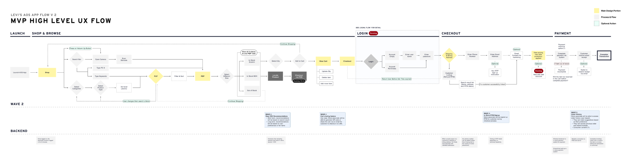Click the Complete payment via system box

click(562, 55)
